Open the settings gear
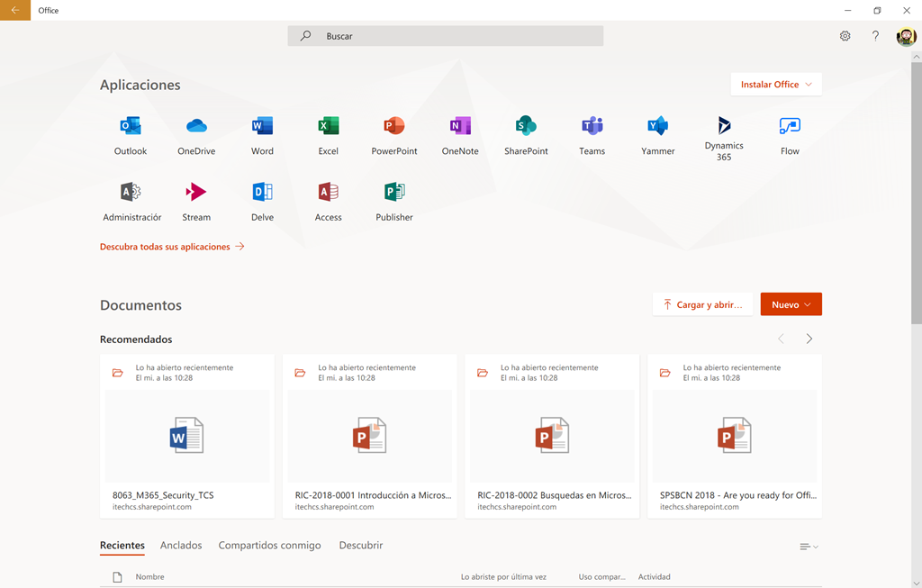This screenshot has width=922, height=588. tap(845, 35)
